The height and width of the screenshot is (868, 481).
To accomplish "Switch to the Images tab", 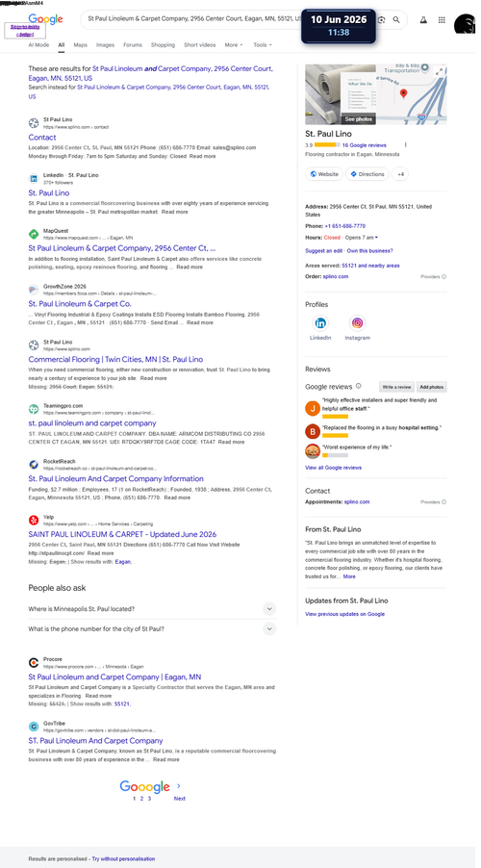I will click(105, 45).
